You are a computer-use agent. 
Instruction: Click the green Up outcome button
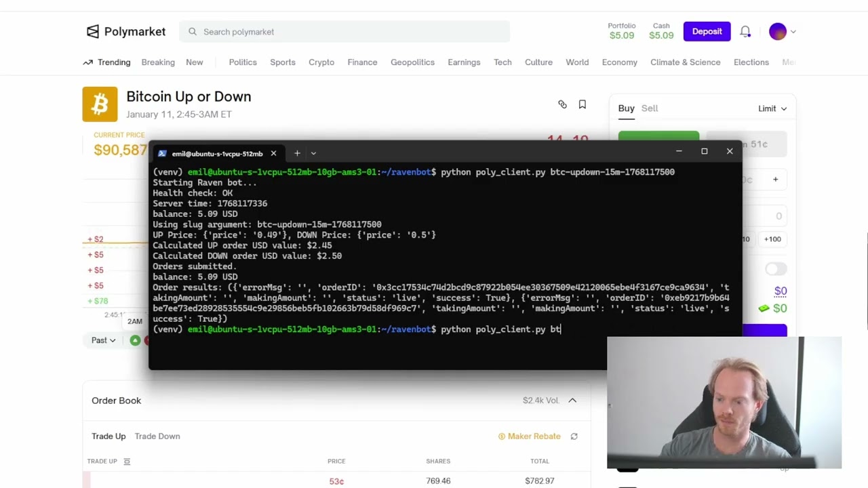click(x=658, y=136)
